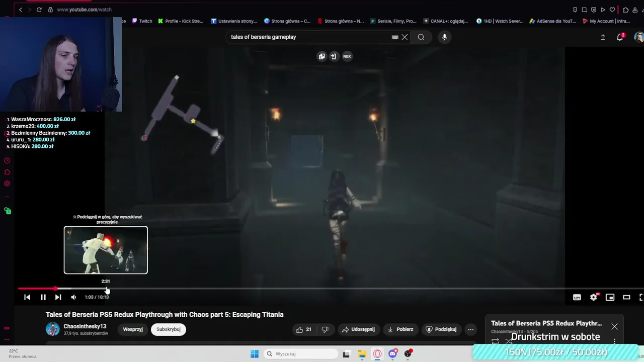Open Chaosinthesky13 channel name link
The height and width of the screenshot is (362, 644).
tap(85, 326)
